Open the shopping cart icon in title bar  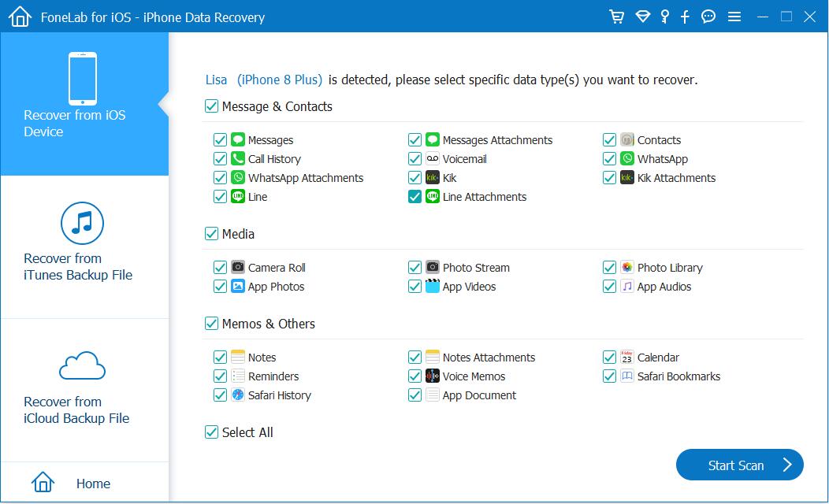point(616,17)
